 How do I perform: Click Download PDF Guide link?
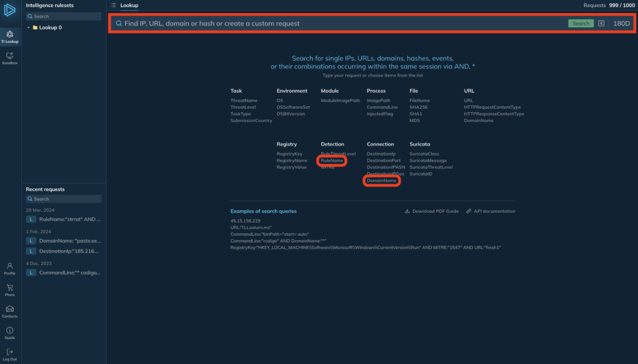431,211
